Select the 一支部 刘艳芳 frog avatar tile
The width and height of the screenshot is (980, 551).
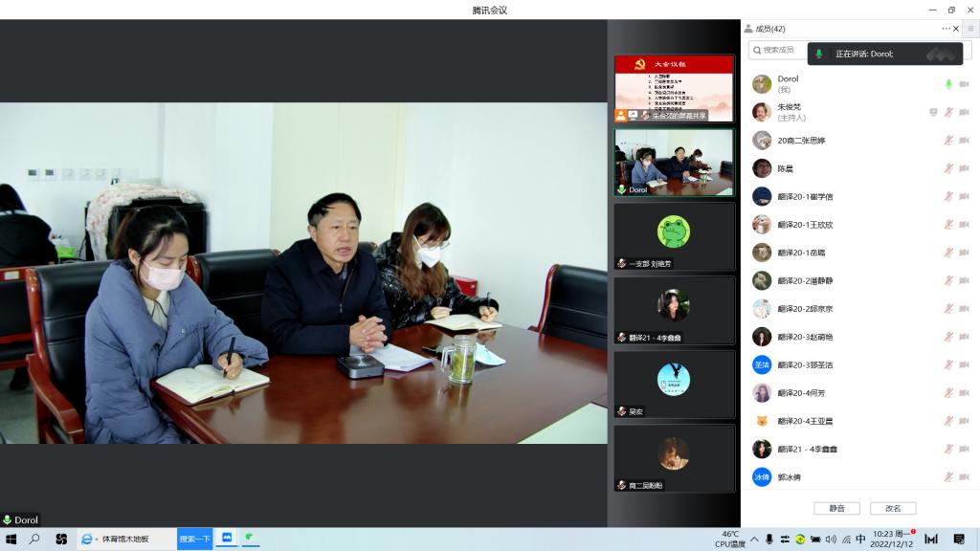pyautogui.click(x=674, y=235)
